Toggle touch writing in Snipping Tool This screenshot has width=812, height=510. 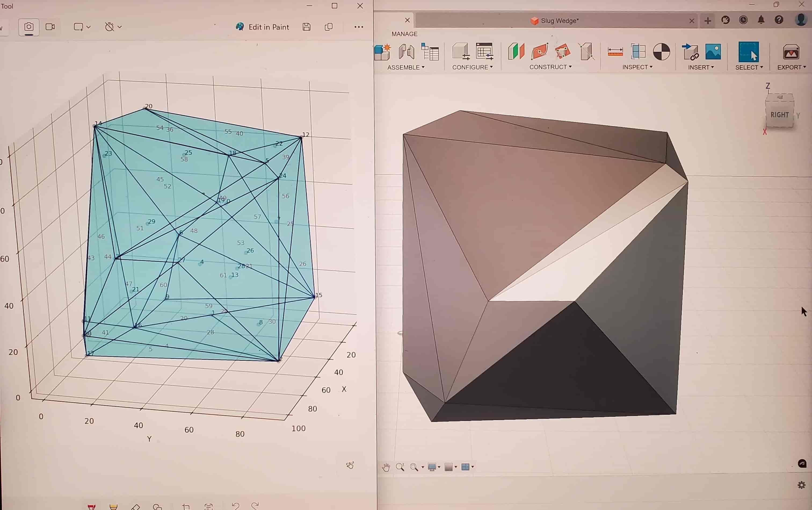point(350,465)
